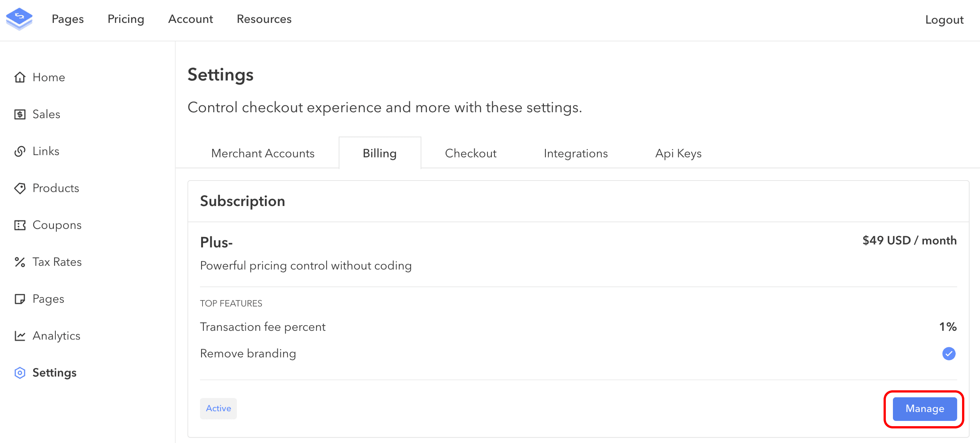980x443 pixels.
Task: Open the Checkout settings tab
Action: 471,153
